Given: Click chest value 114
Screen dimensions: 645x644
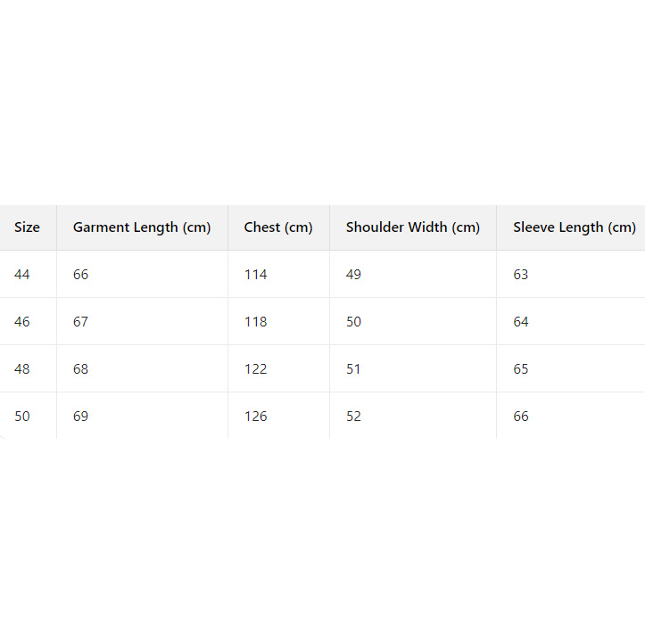Looking at the screenshot, I should pos(256,275).
